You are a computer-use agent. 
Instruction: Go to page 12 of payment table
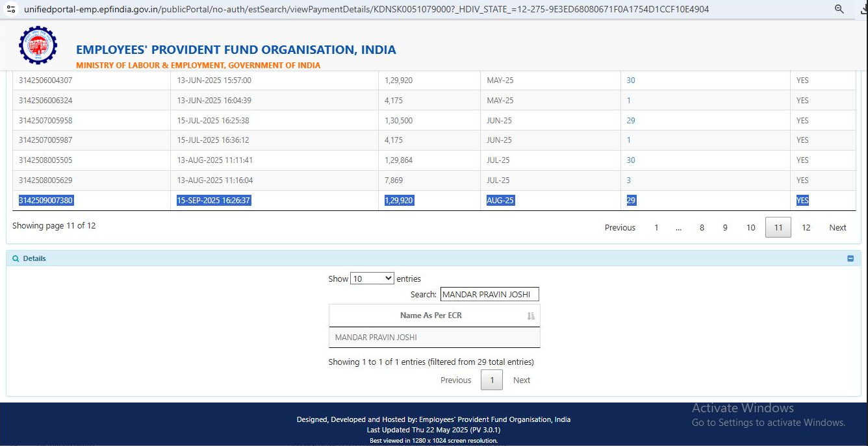pyautogui.click(x=806, y=227)
